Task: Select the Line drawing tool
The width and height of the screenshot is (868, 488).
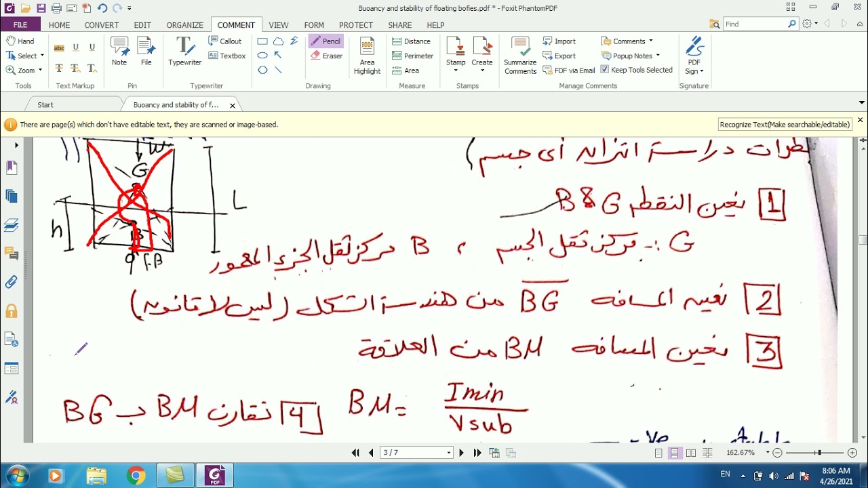Action: (278, 70)
